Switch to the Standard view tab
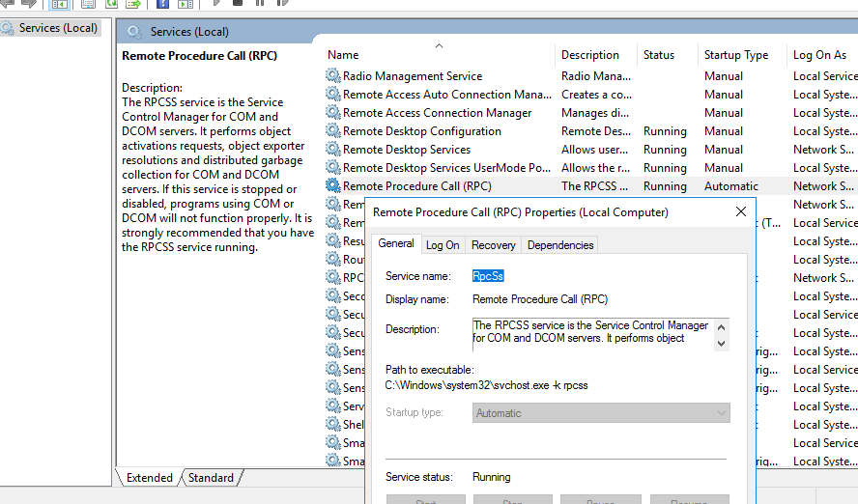This screenshot has height=504, width=858. pos(211,478)
